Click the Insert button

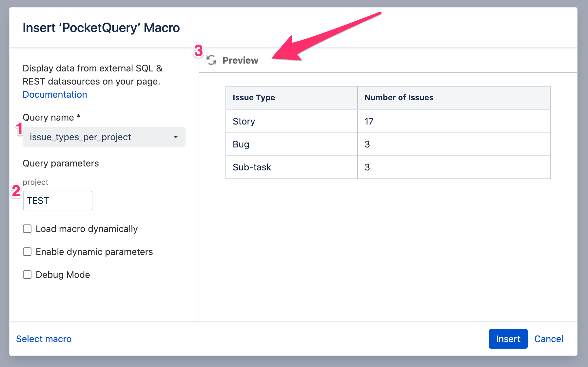508,339
